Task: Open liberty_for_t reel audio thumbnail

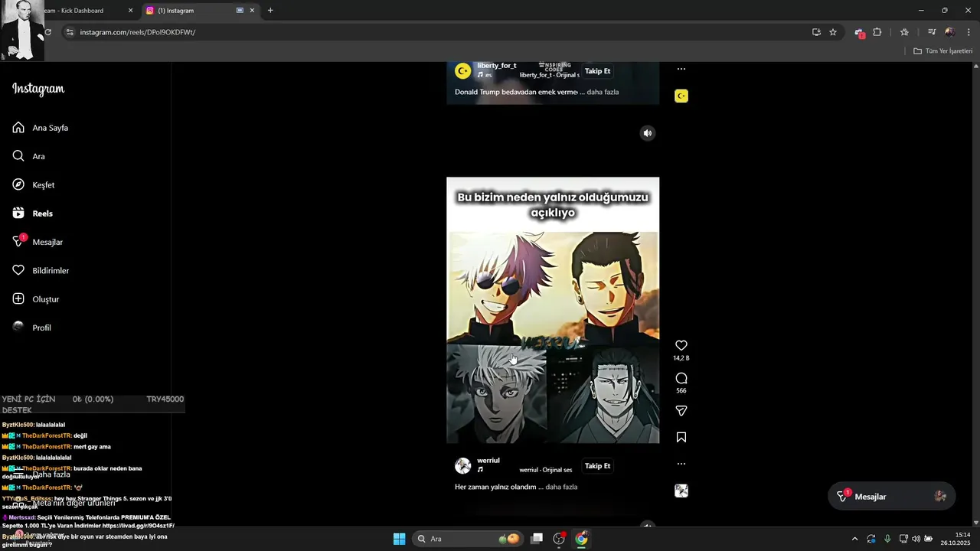Action: 681,96
